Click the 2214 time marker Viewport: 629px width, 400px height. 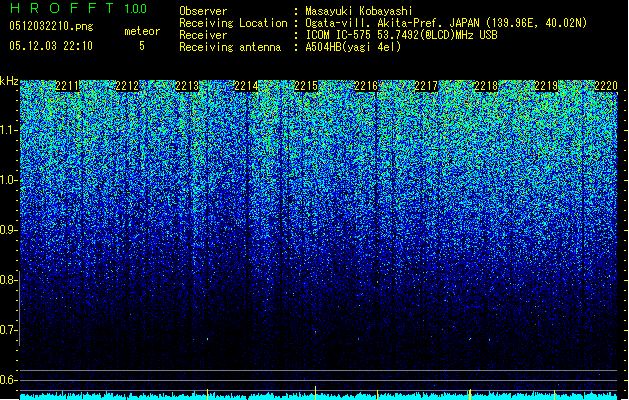246,86
